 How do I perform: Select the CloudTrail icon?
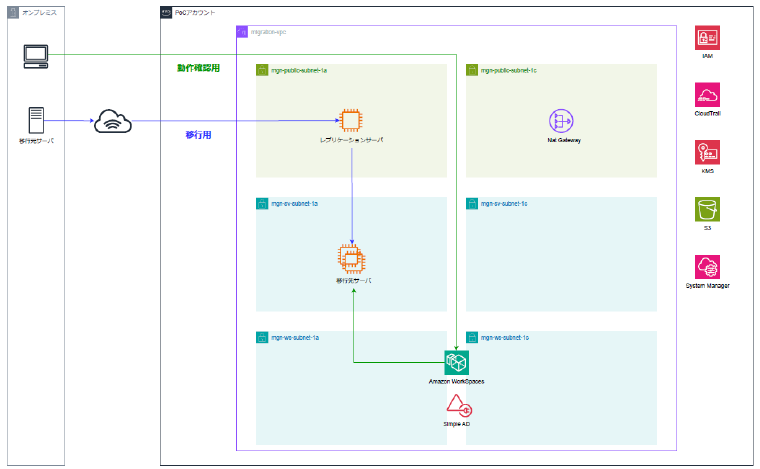tap(707, 95)
